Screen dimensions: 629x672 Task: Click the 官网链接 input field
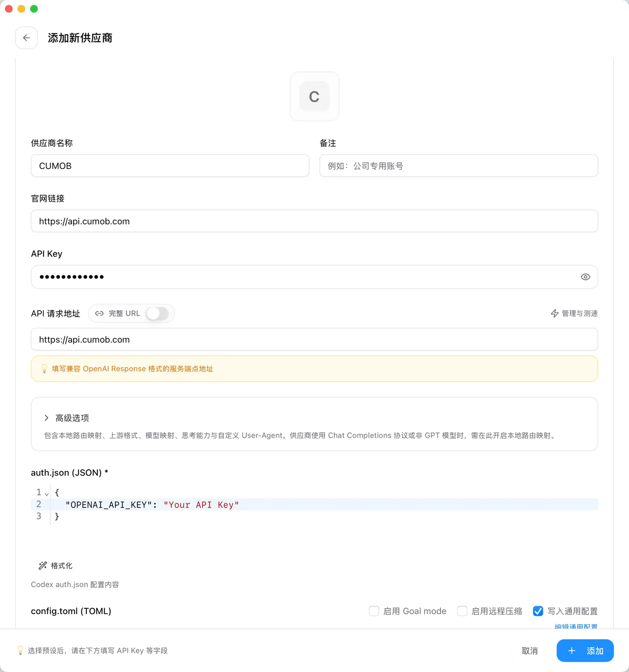click(x=314, y=221)
